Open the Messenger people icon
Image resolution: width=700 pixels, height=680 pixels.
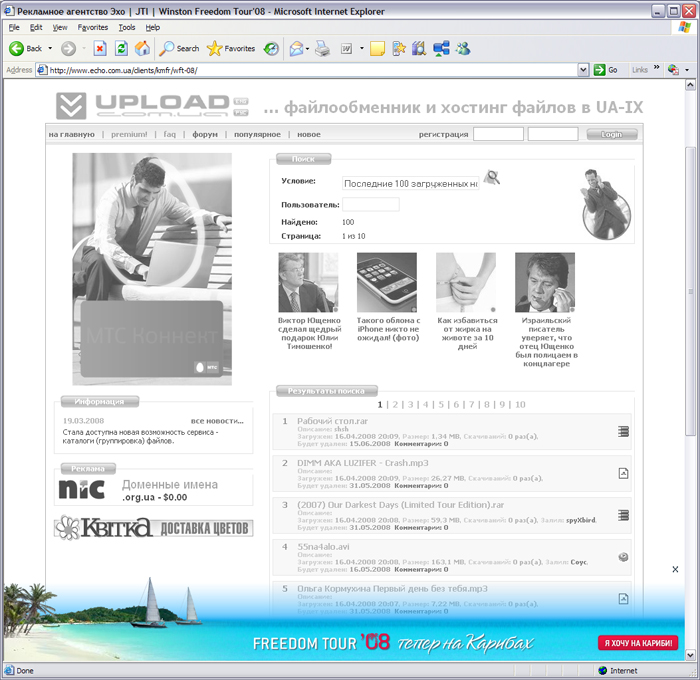[x=463, y=48]
